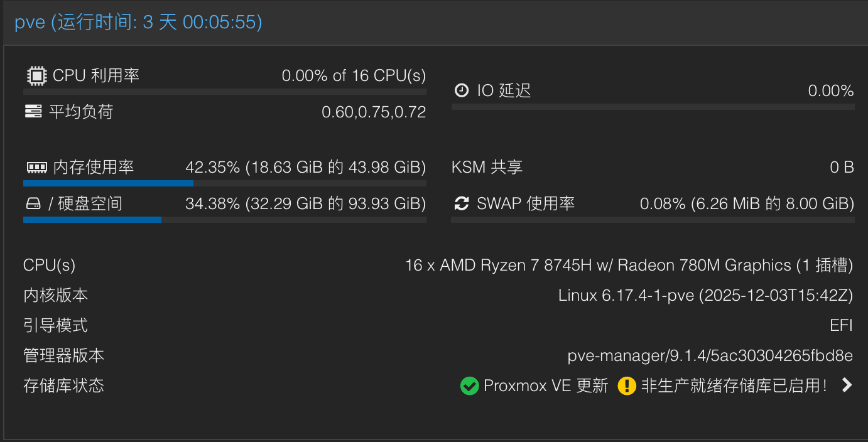
Task: Click the yellow repository warning icon
Action: coord(627,385)
